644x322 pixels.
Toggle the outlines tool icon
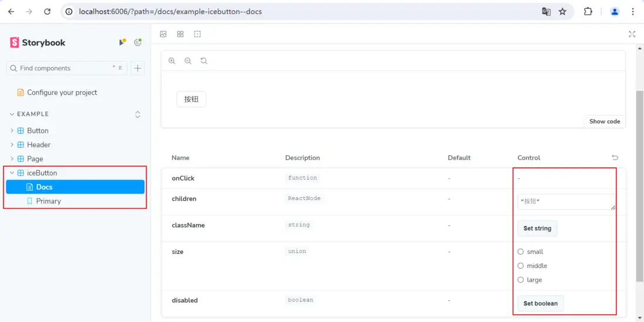click(197, 34)
